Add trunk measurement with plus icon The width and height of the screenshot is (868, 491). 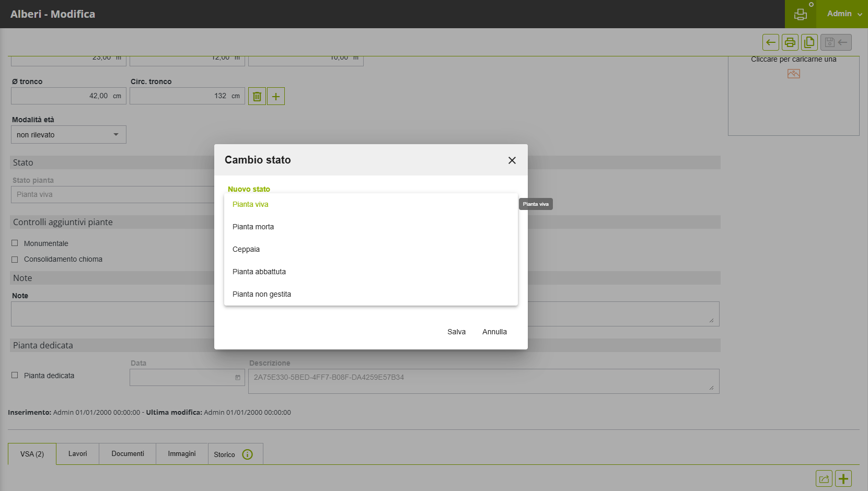276,96
